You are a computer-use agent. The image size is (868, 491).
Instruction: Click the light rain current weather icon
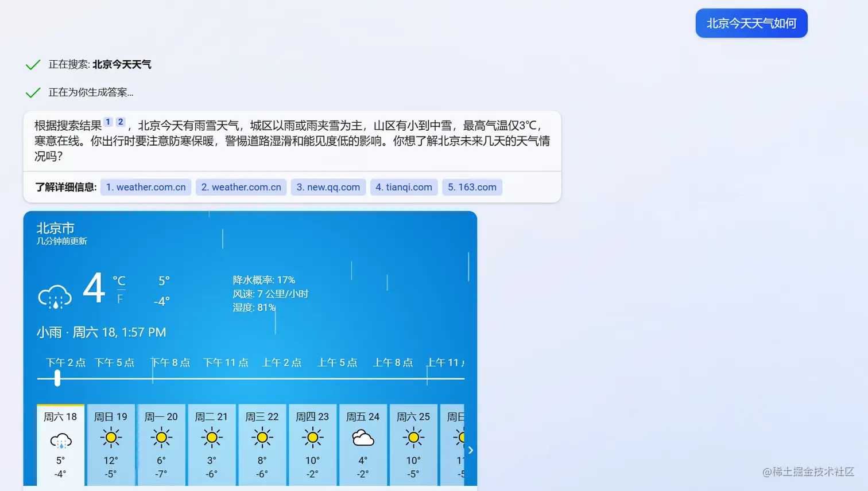[x=55, y=297]
